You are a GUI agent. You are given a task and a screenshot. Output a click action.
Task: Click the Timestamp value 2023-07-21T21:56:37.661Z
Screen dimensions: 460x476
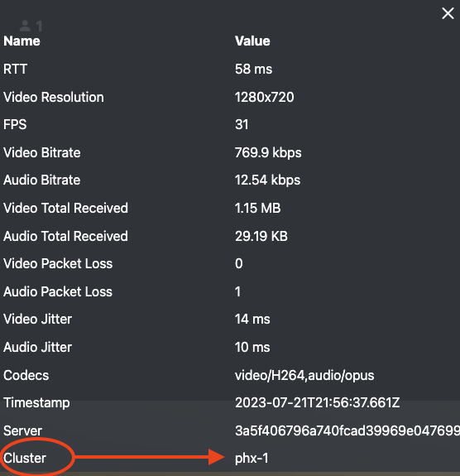pos(317,403)
